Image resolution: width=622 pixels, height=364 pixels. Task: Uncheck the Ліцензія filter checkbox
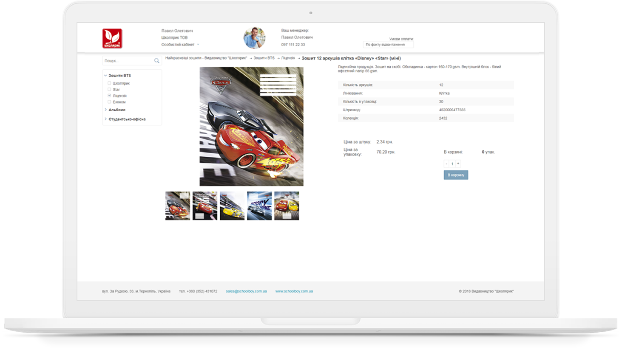tap(109, 96)
